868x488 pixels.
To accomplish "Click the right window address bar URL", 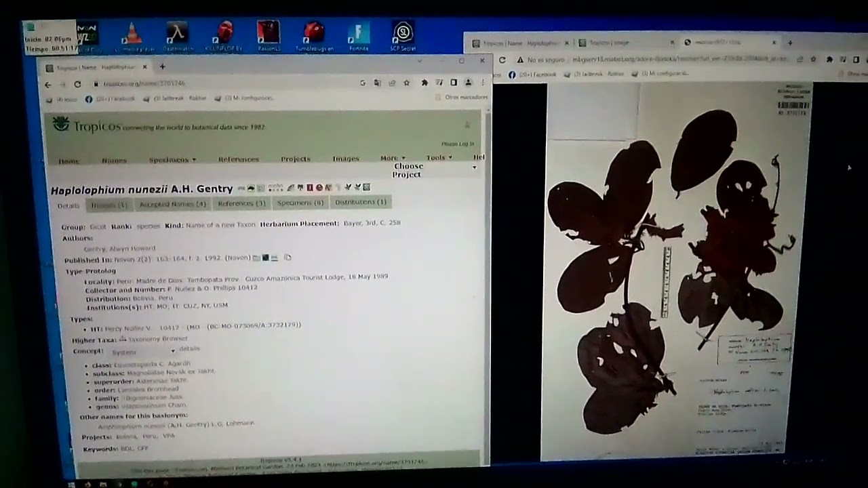I will pos(679,60).
